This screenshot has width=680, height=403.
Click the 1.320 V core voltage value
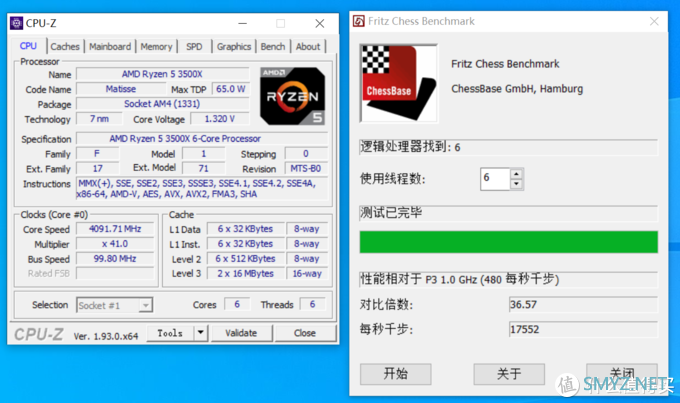pyautogui.click(x=220, y=118)
